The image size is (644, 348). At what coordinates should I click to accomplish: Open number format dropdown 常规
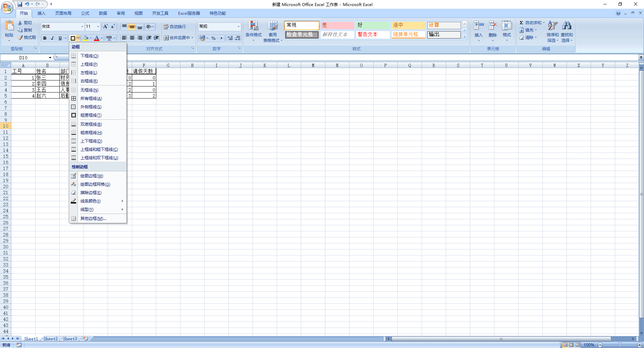coord(238,26)
